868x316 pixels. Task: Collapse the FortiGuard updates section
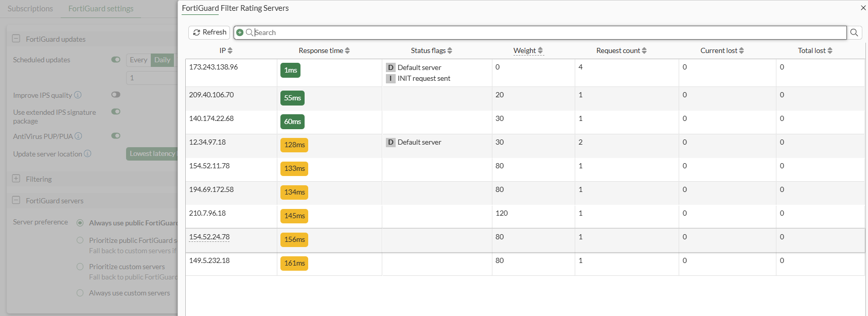click(x=16, y=39)
